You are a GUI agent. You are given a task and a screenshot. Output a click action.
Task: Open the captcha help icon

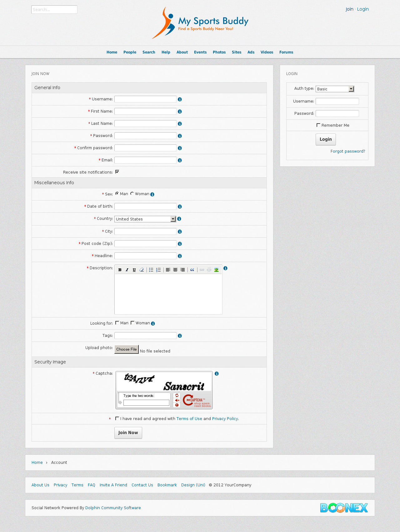point(177,405)
